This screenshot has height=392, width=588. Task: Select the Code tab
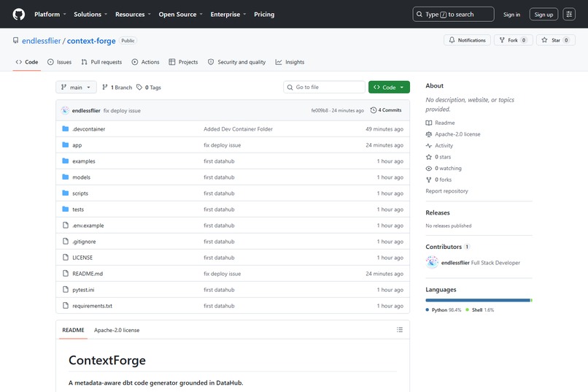click(26, 62)
